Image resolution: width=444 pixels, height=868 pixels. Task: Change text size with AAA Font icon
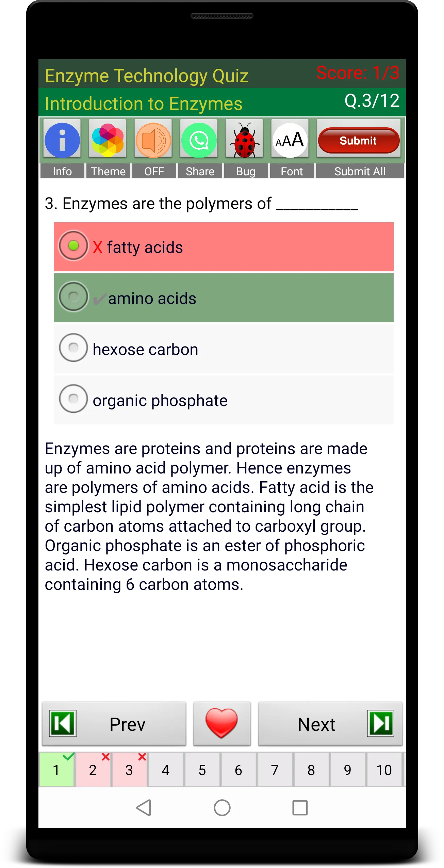[x=290, y=140]
